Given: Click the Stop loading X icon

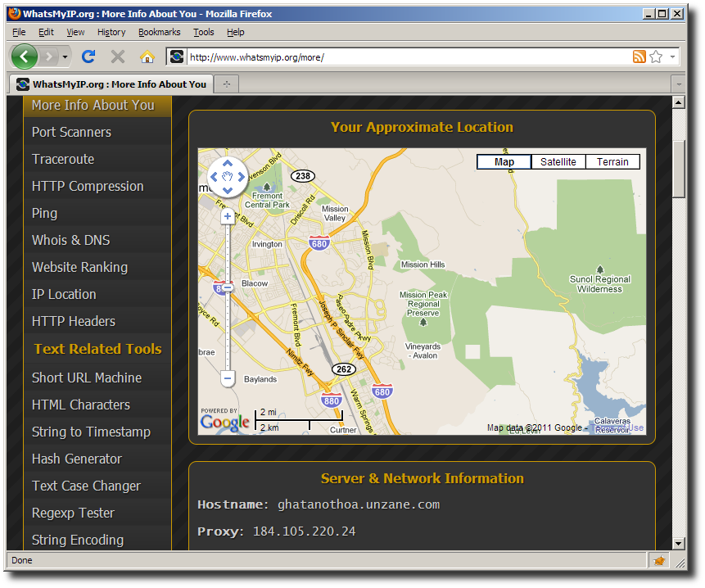Looking at the screenshot, I should click(x=118, y=57).
